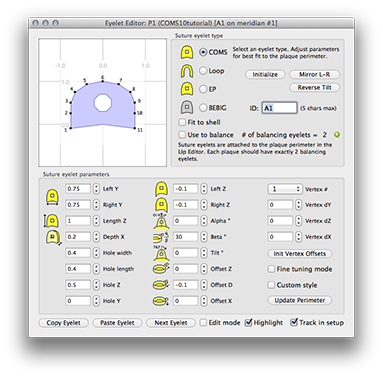Viewport: 383px width, 377px height.
Task: Click the Reverse Tilt button
Action: tap(314, 87)
